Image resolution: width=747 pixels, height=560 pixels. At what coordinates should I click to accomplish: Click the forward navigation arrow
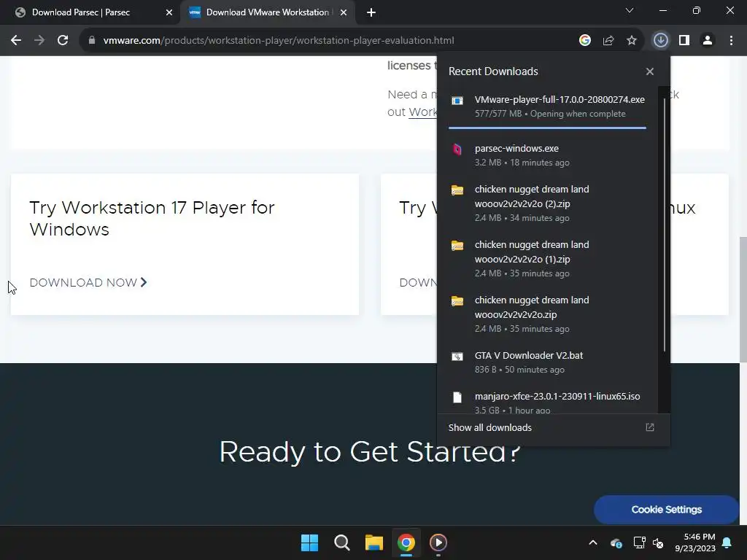[x=39, y=41]
